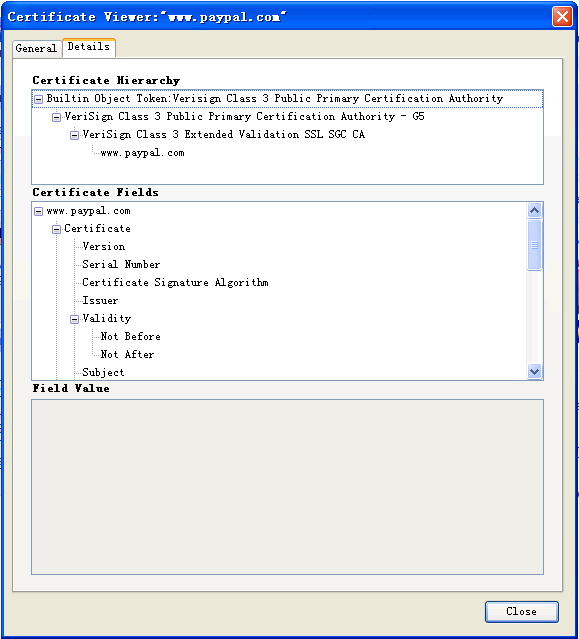Select the Issuer field
This screenshot has height=639, width=579.
click(x=100, y=301)
